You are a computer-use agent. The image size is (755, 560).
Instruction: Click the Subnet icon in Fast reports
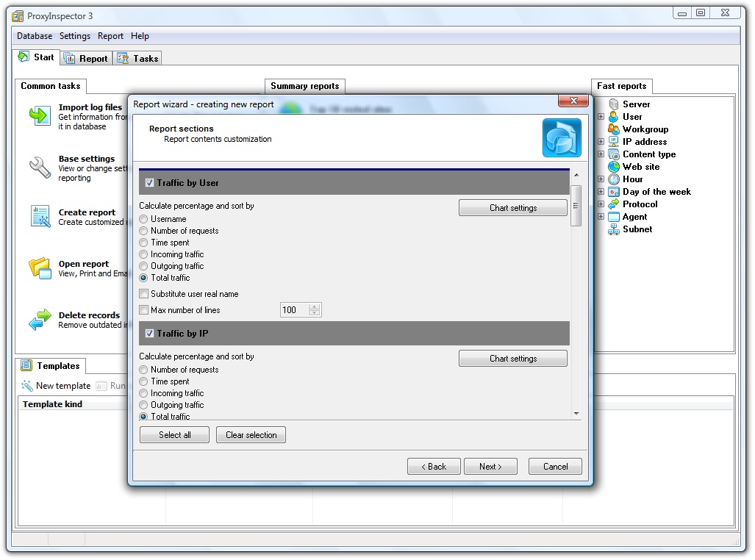613,229
